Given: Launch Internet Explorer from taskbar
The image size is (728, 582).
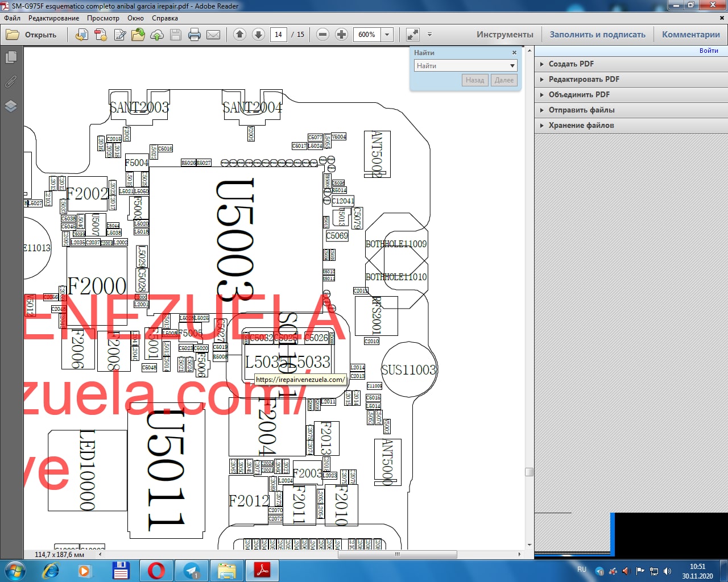Looking at the screenshot, I should click(51, 571).
